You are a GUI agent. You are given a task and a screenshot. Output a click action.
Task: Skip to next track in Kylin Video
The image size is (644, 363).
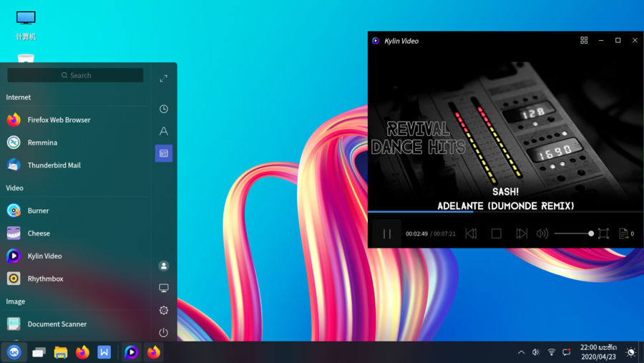coord(521,233)
